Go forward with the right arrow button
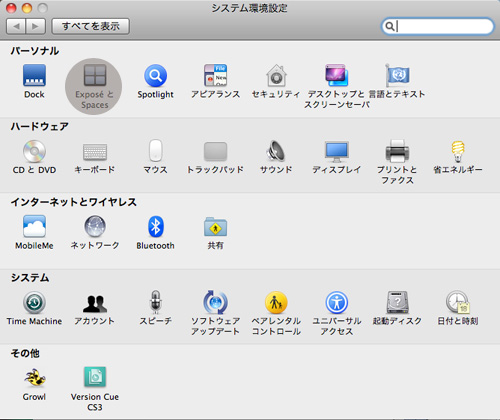 36,26
